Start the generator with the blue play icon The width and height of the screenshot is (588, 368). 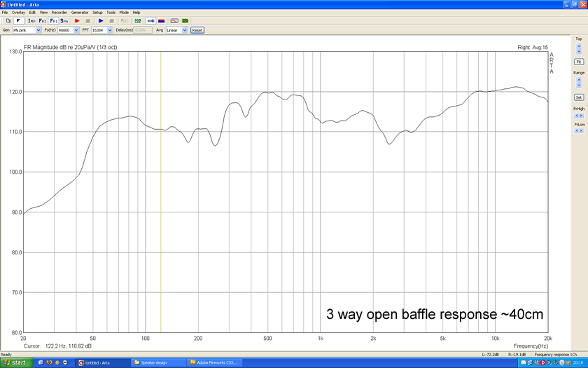point(101,21)
